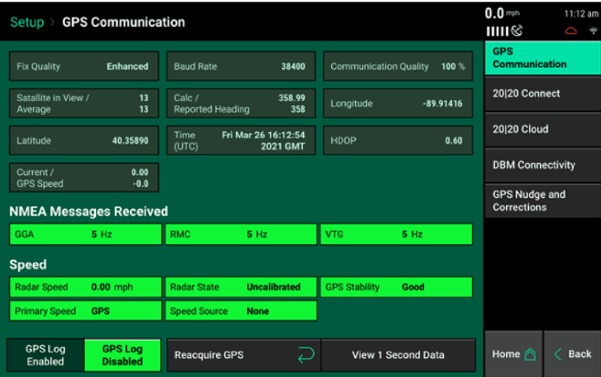Click the Wi-Fi signal icon
Image resolution: width=601 pixels, height=377 pixels.
tap(593, 31)
